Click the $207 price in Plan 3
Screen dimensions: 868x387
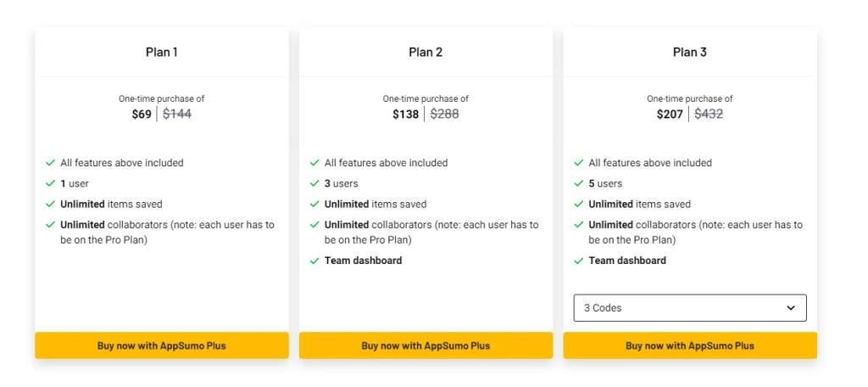coord(670,115)
